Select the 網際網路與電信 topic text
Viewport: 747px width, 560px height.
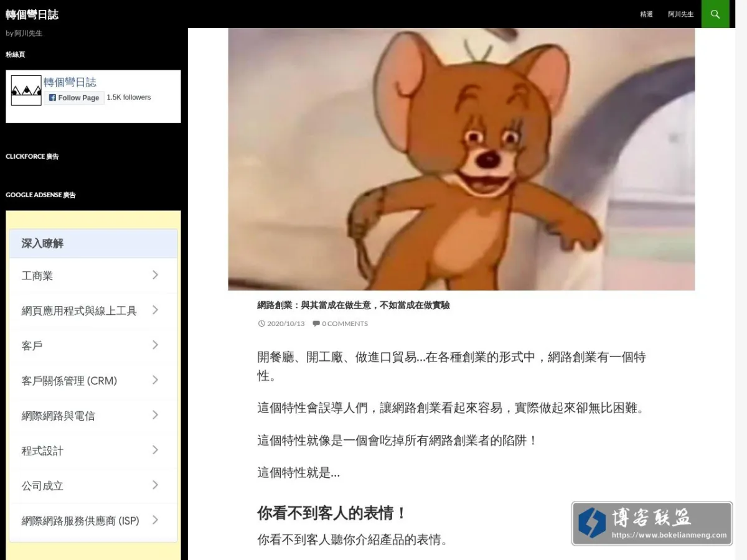pyautogui.click(x=58, y=416)
